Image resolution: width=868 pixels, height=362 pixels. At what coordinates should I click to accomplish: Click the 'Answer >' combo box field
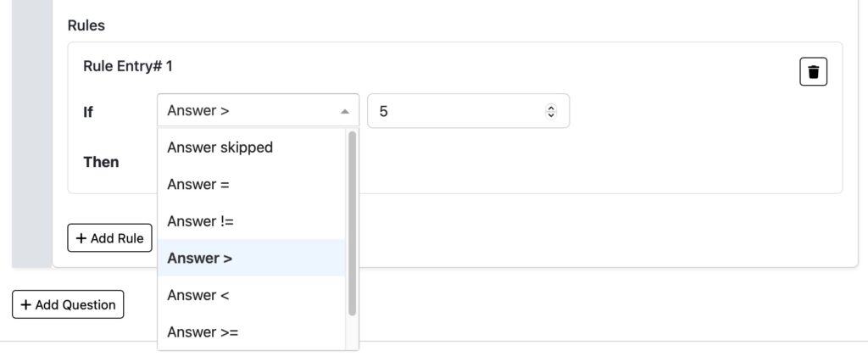pyautogui.click(x=258, y=111)
